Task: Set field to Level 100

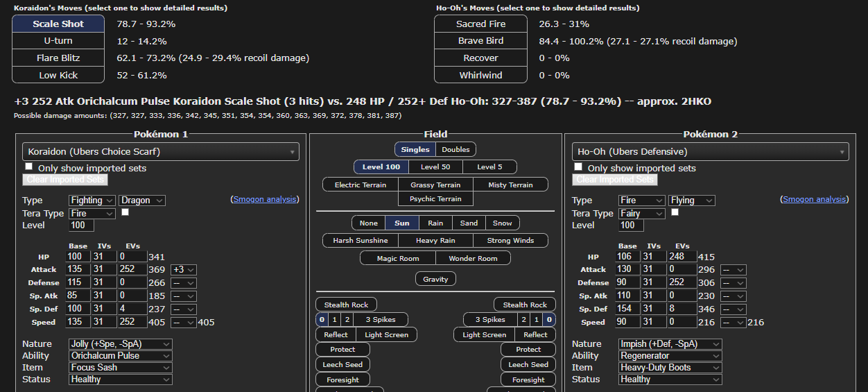Action: [381, 167]
